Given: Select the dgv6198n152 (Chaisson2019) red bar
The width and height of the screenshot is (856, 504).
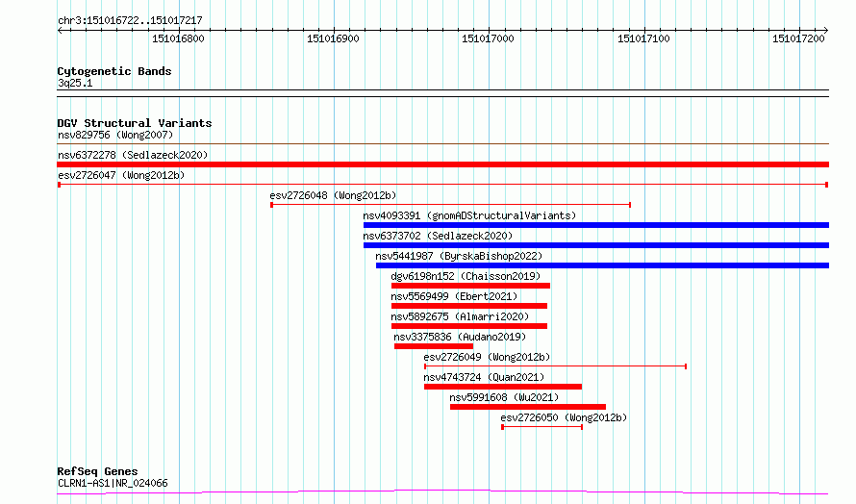Looking at the screenshot, I should [470, 286].
